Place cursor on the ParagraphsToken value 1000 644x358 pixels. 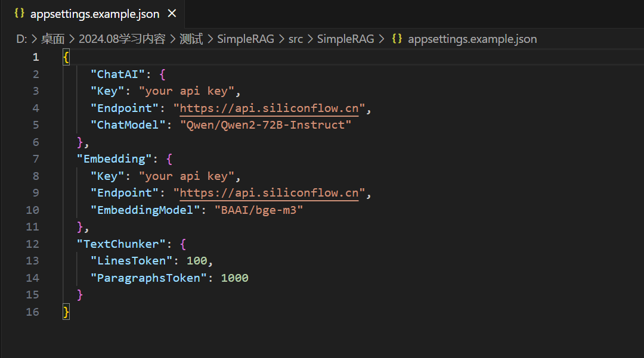coord(234,278)
